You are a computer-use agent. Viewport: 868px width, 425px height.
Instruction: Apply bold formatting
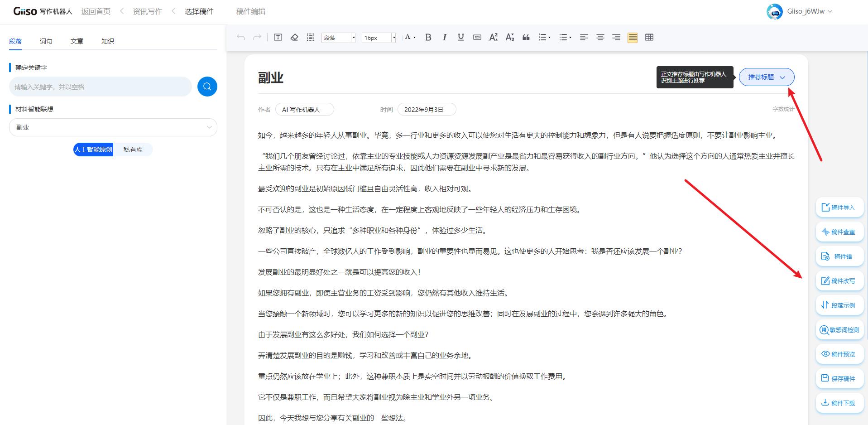428,37
